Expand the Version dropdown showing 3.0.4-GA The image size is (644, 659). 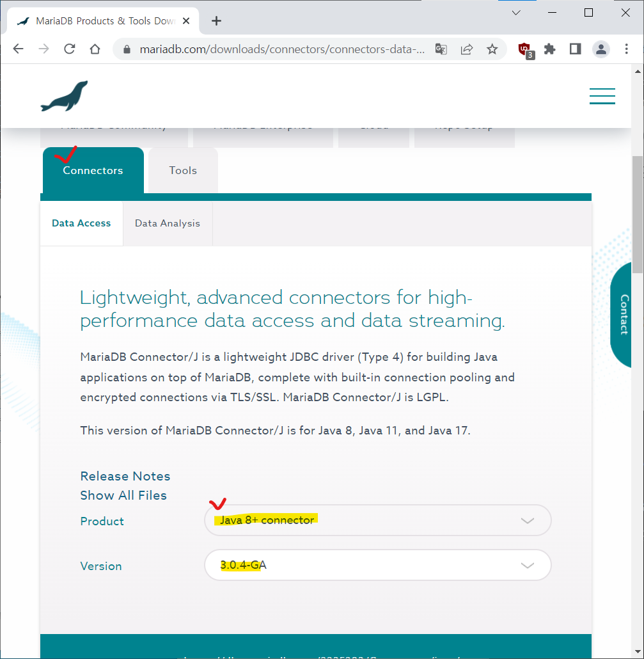click(x=378, y=566)
